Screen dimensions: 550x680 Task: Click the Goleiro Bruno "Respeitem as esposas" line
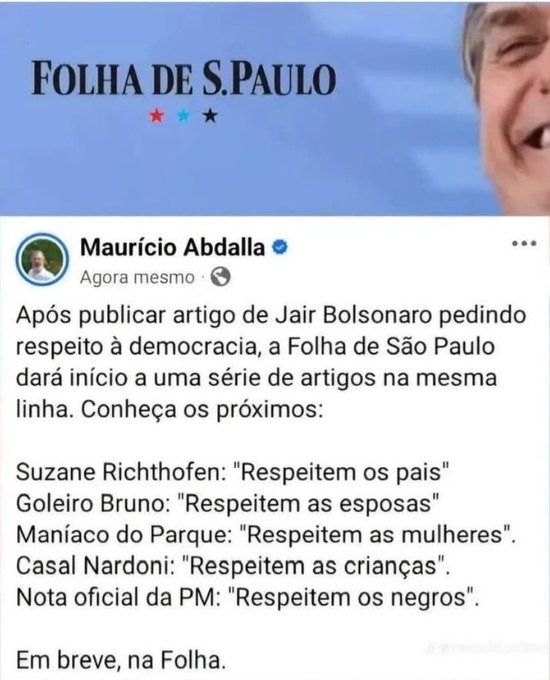228,503
